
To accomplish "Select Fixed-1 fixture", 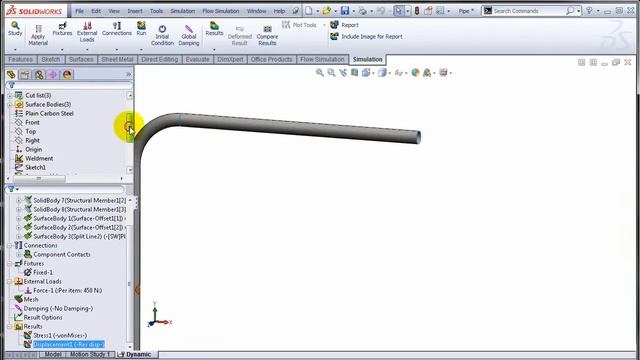I will pyautogui.click(x=42, y=272).
